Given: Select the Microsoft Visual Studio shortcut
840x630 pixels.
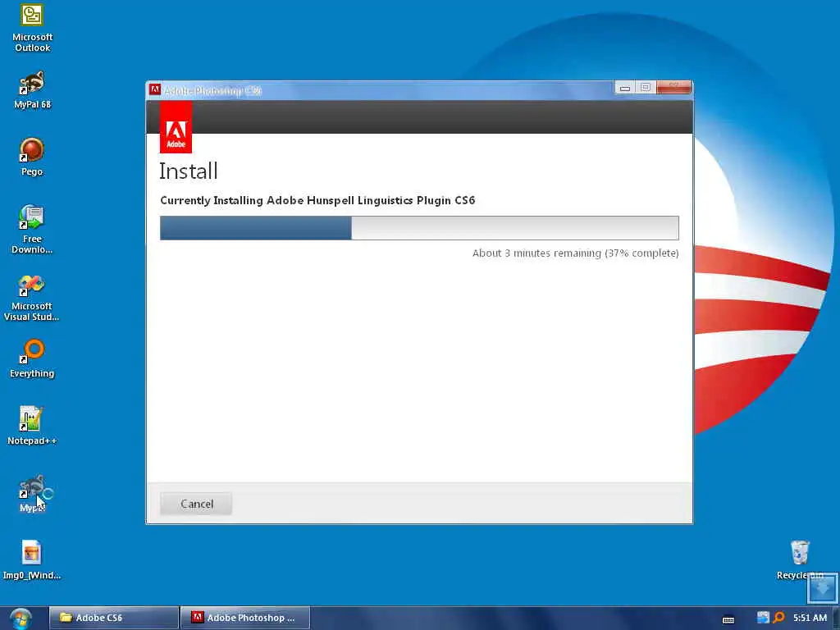Looking at the screenshot, I should coord(32,297).
